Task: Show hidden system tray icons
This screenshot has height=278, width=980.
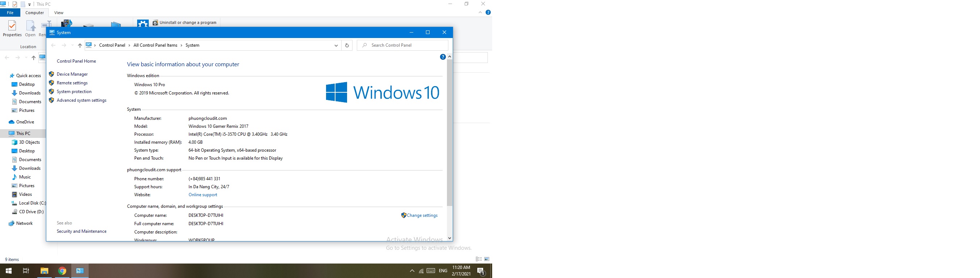Action: coord(412,271)
